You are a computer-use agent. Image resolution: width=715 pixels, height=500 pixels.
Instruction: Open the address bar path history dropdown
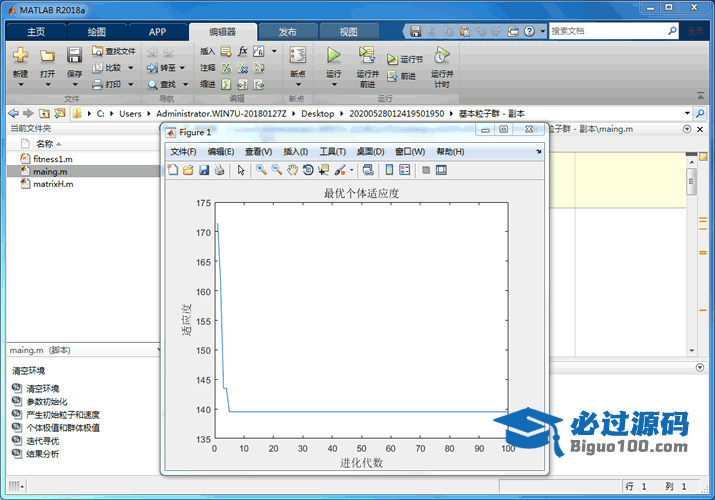click(687, 113)
